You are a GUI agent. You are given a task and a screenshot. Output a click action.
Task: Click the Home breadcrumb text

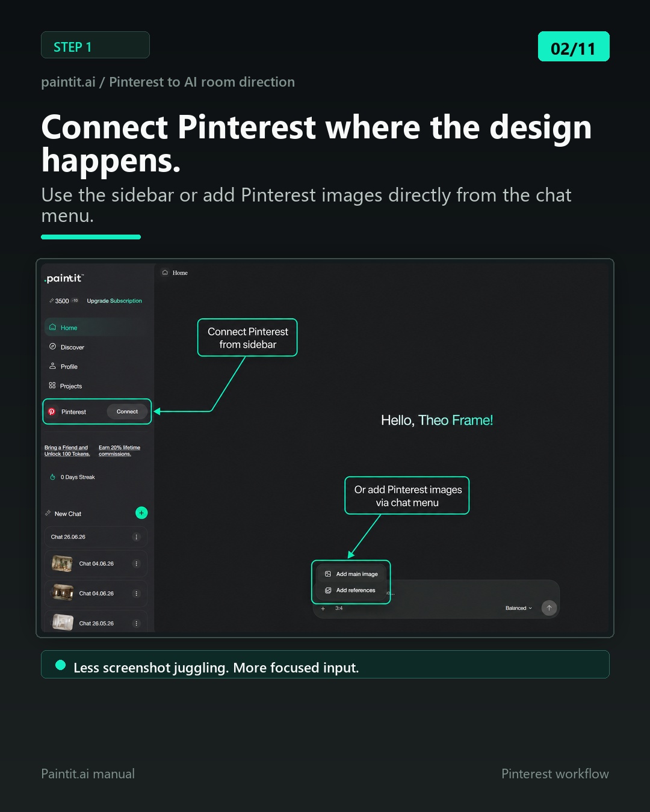click(180, 273)
